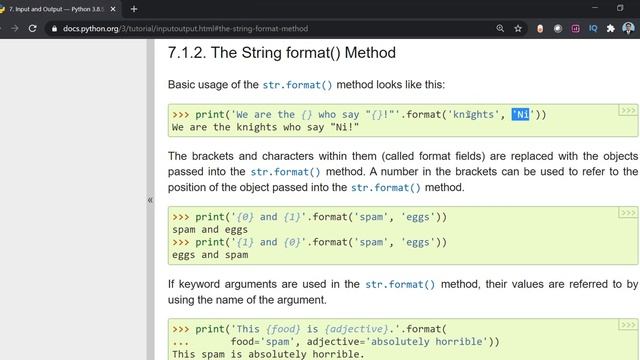
Task: Open the IQ extension icon
Action: pyautogui.click(x=593, y=28)
